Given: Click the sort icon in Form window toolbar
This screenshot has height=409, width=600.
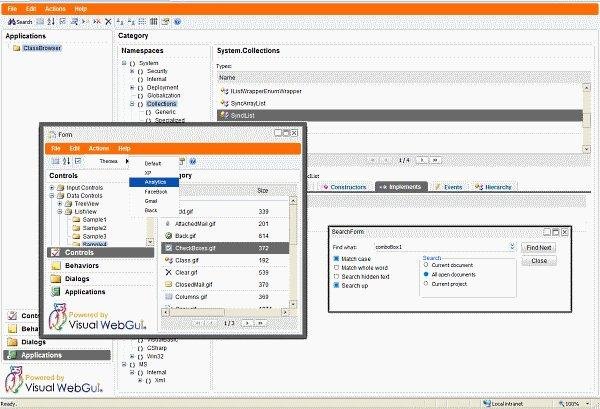Looking at the screenshot, I should coord(67,161).
